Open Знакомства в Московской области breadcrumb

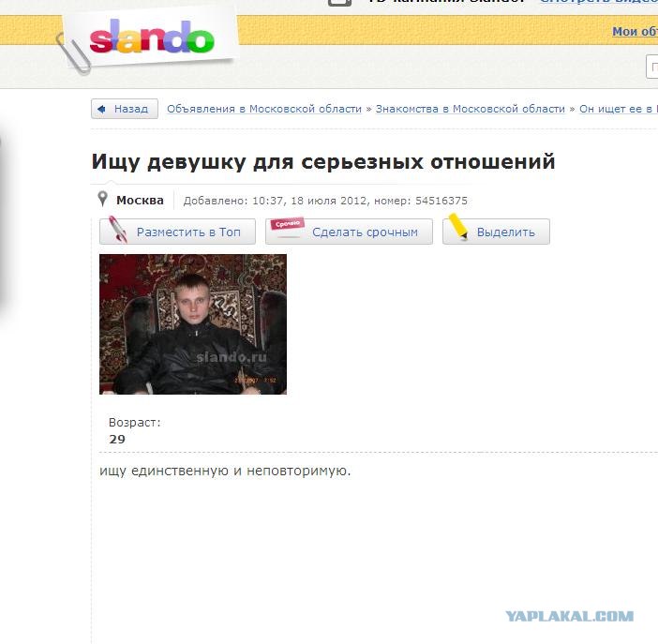pyautogui.click(x=470, y=109)
